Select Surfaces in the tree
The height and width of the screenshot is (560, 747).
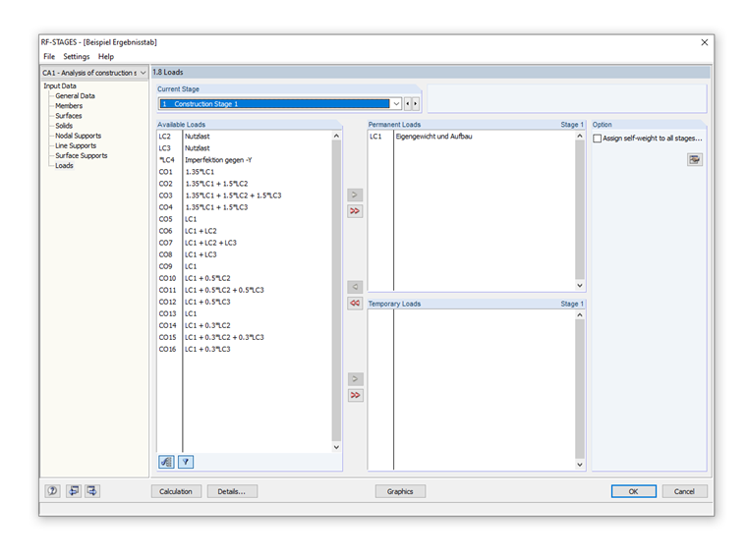(69, 116)
